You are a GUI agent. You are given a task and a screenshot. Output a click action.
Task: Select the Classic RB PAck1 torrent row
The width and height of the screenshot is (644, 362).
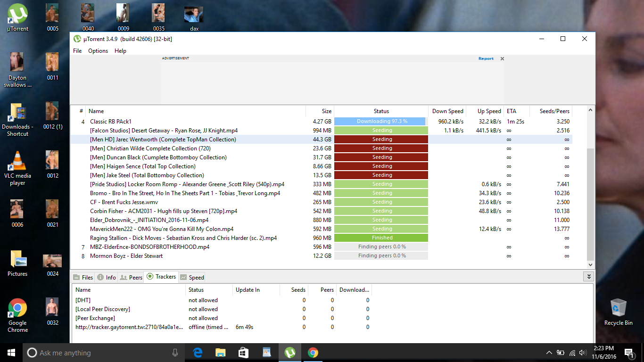tap(189, 122)
